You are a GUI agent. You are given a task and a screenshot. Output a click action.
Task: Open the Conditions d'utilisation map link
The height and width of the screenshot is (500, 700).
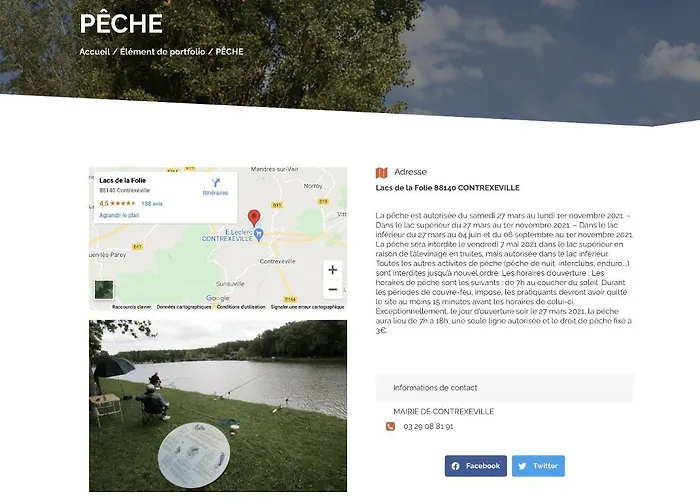tap(241, 307)
